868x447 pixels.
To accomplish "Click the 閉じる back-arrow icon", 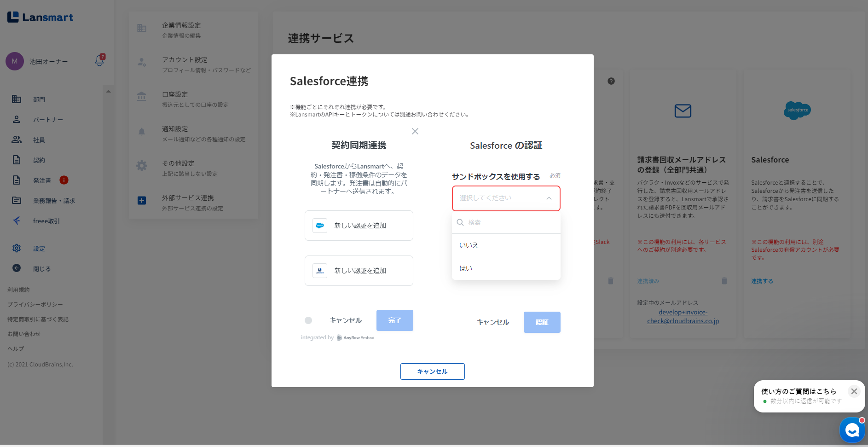I will click(x=17, y=268).
